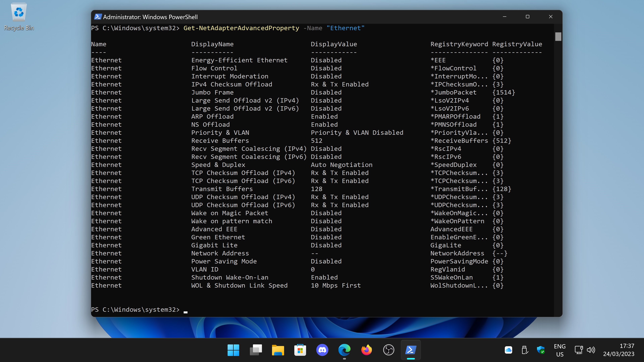Viewport: 644px width, 362px height.
Task: Click the Auto Negotiation display value
Action: tap(341, 165)
